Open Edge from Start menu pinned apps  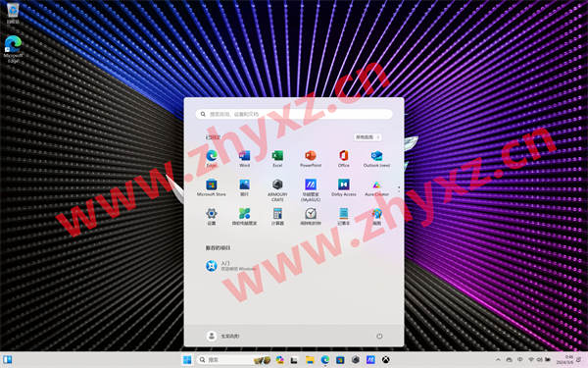click(x=212, y=158)
